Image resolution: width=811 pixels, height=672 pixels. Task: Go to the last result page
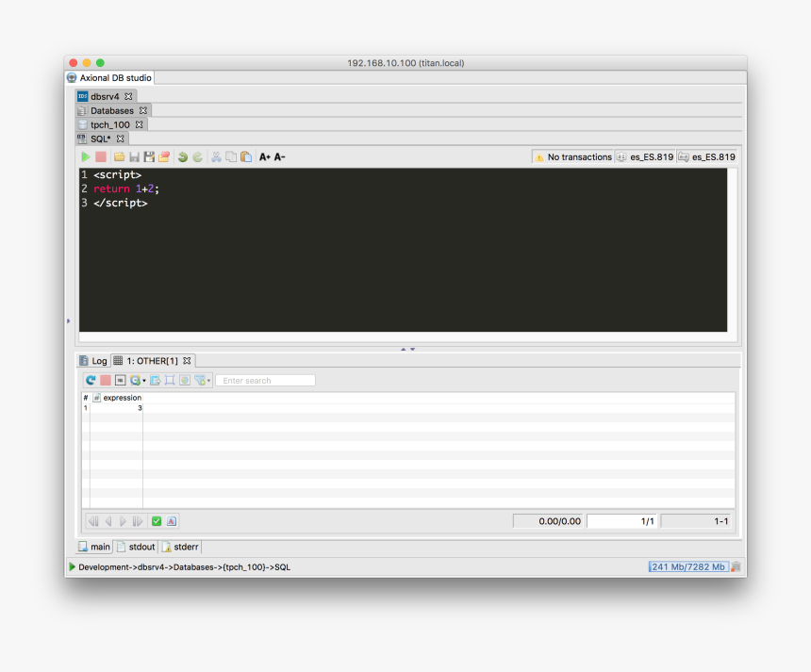click(138, 521)
